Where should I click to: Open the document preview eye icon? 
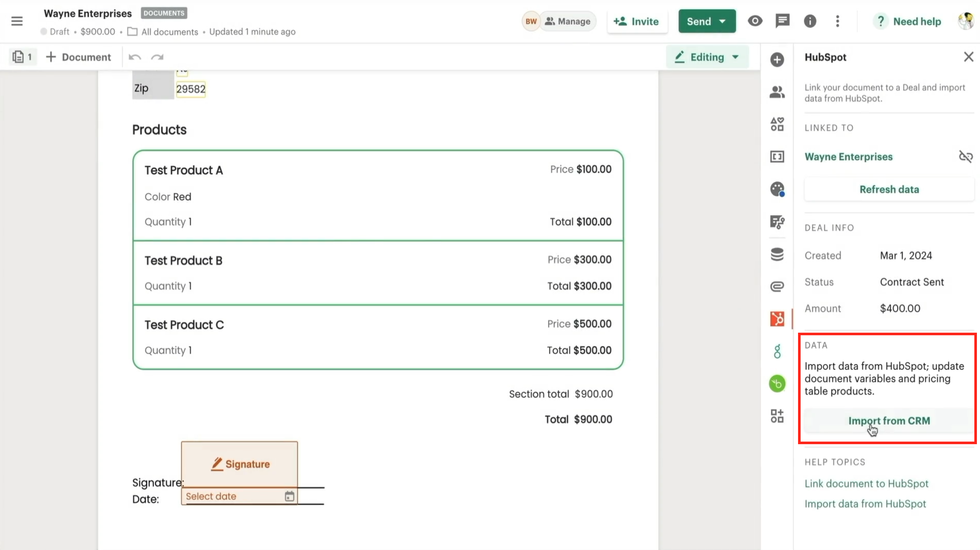pos(755,21)
